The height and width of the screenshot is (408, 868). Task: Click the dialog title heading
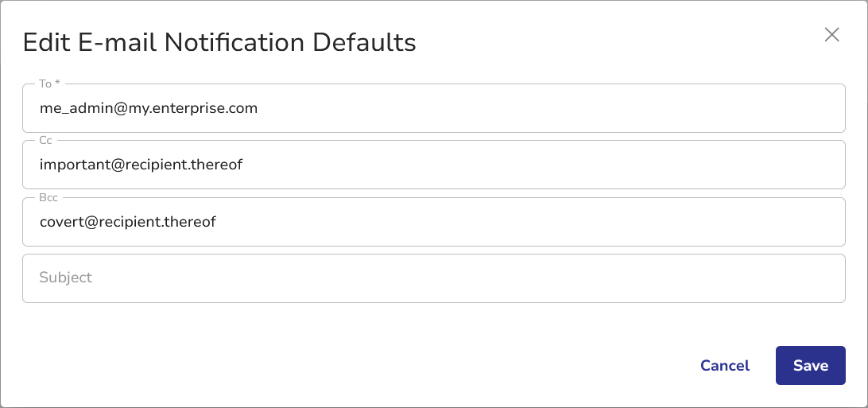click(219, 42)
